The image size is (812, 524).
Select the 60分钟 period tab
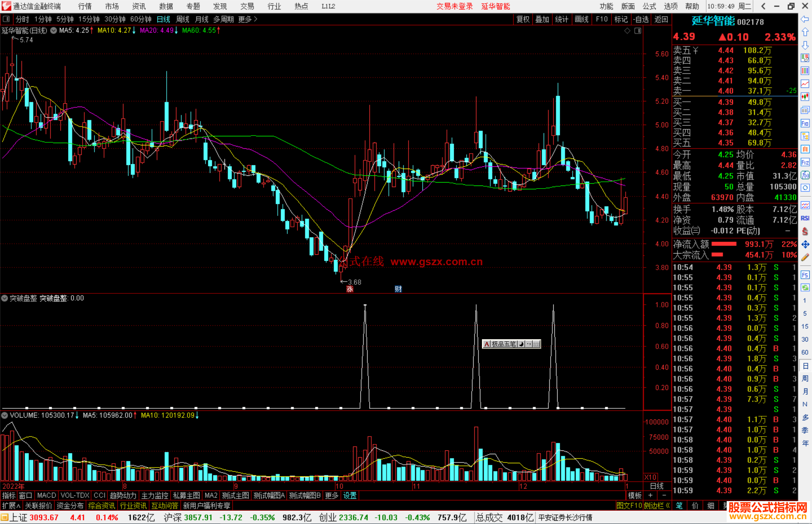pyautogui.click(x=141, y=19)
